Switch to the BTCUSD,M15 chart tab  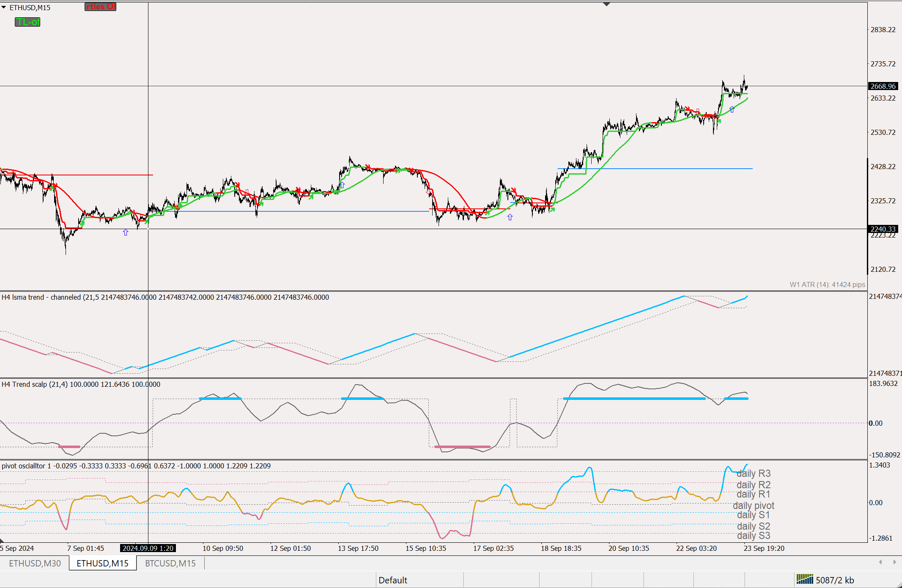[x=170, y=563]
